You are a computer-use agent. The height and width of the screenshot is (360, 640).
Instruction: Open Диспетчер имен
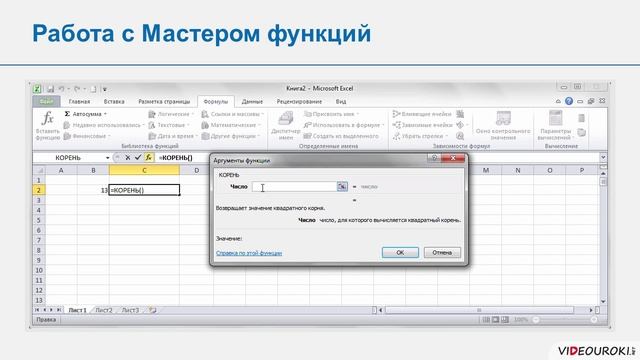pos(286,125)
